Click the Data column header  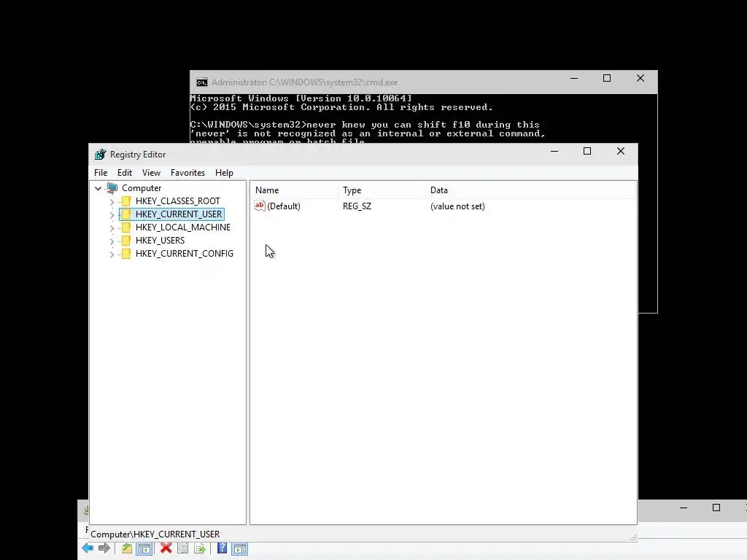530,190
